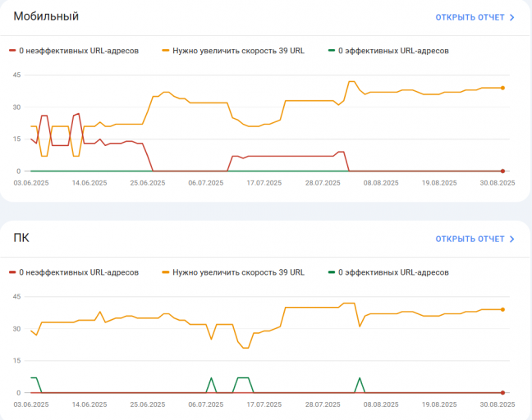Viewport: 532px width, 420px height.
Task: Click orange endpoint dot on ПК chart
Action: tap(502, 309)
